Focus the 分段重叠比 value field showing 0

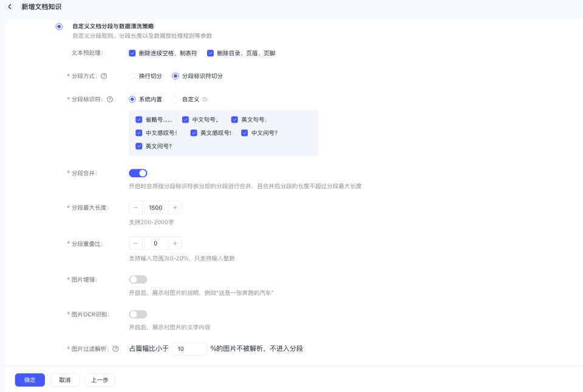coord(155,243)
